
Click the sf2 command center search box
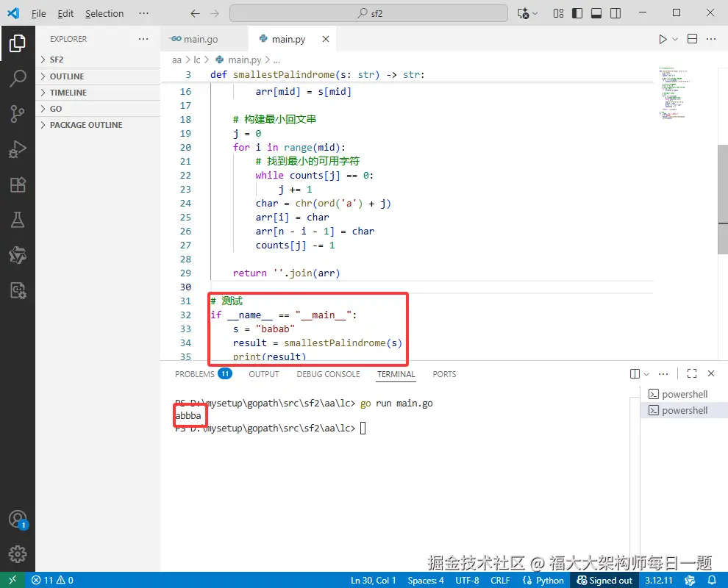coord(368,13)
